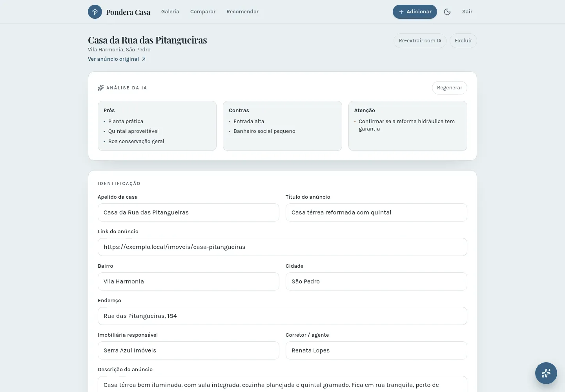Focus the Título do anúncio field
Viewport: 565px width, 392px height.
(376, 212)
